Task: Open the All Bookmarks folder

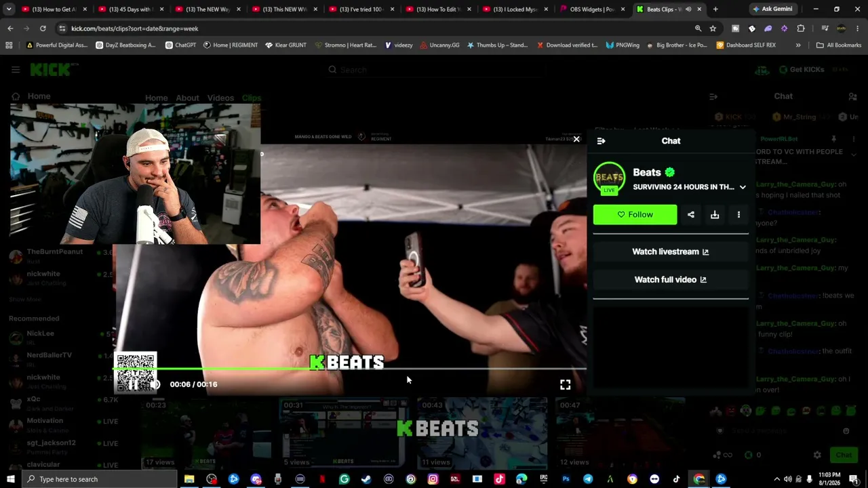Action: [839, 45]
